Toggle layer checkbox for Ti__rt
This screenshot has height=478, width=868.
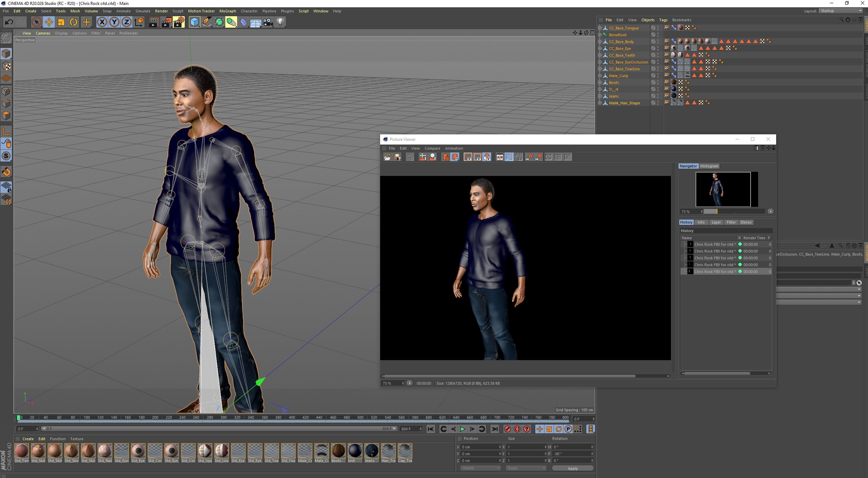653,89
